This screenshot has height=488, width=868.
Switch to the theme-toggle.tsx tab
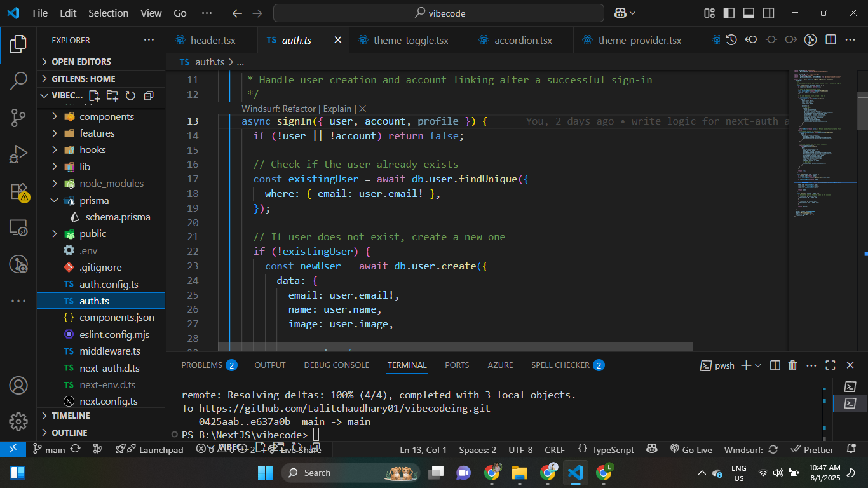pos(410,40)
